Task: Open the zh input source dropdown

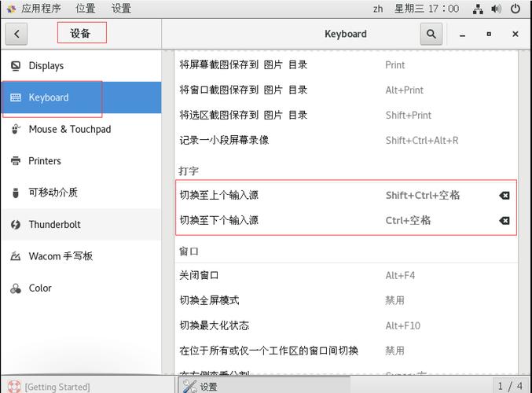Action: (x=377, y=9)
